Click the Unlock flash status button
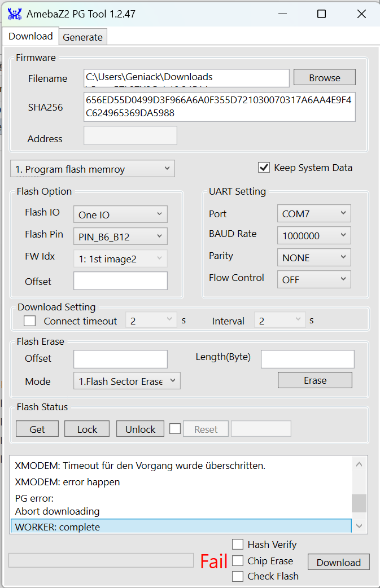This screenshot has height=588, width=380. pyautogui.click(x=140, y=429)
